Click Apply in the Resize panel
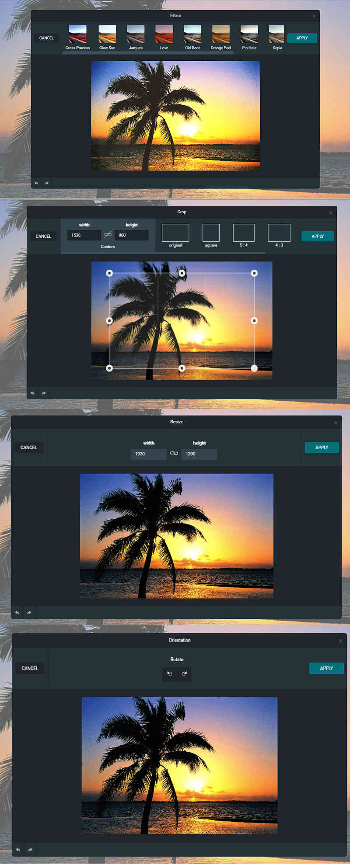This screenshot has height=868, width=350. 322,448
